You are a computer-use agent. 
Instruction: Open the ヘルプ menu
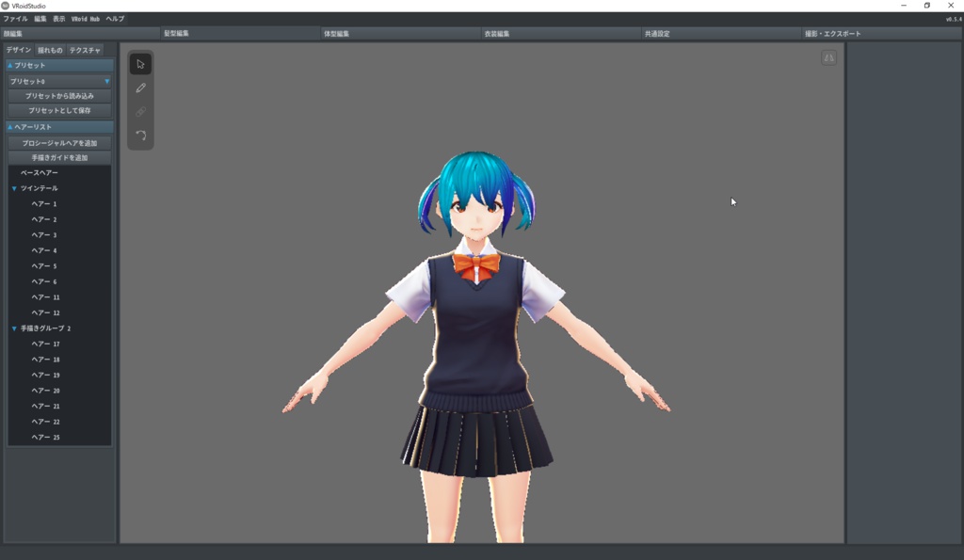pyautogui.click(x=116, y=18)
